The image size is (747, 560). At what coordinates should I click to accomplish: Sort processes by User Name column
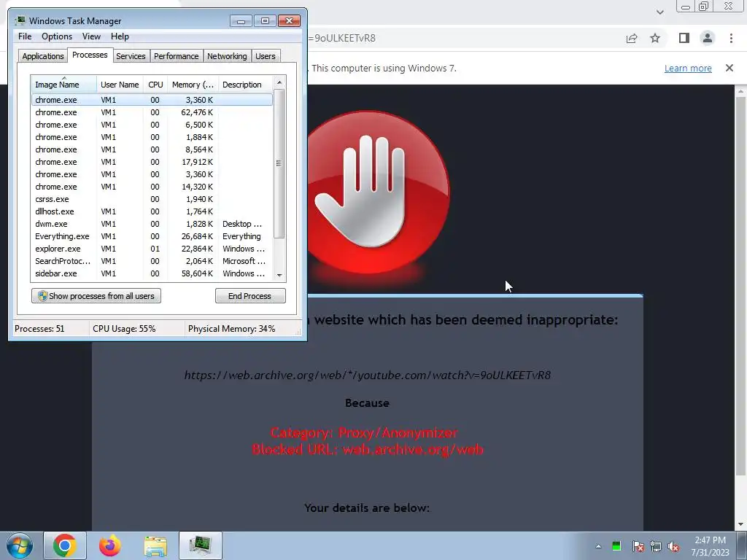[120, 85]
